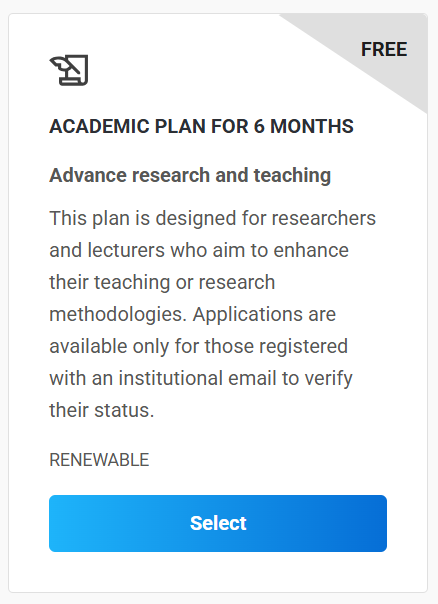Click the word 'institutional' in the description
The image size is (438, 604).
(x=170, y=378)
